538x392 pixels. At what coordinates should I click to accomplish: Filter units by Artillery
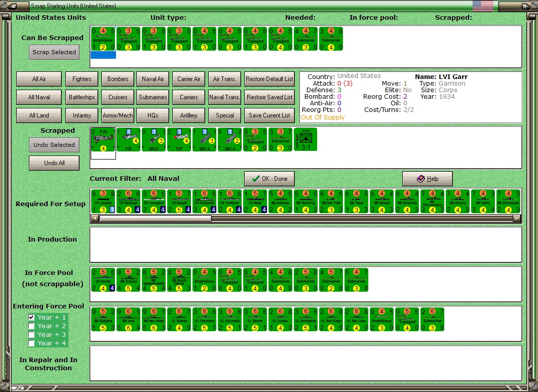click(189, 115)
